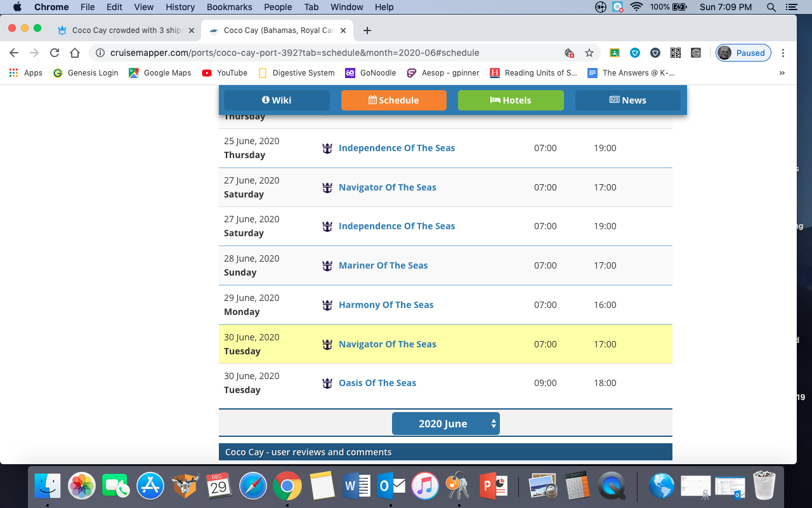Open QuickTime Player from the dock
The height and width of the screenshot is (508, 812).
[x=612, y=487]
